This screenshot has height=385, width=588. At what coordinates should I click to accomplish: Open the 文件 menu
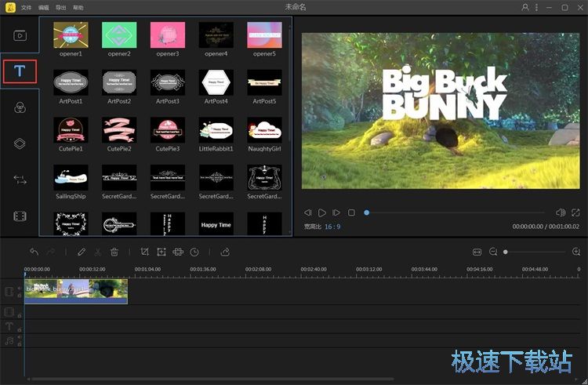(27, 7)
